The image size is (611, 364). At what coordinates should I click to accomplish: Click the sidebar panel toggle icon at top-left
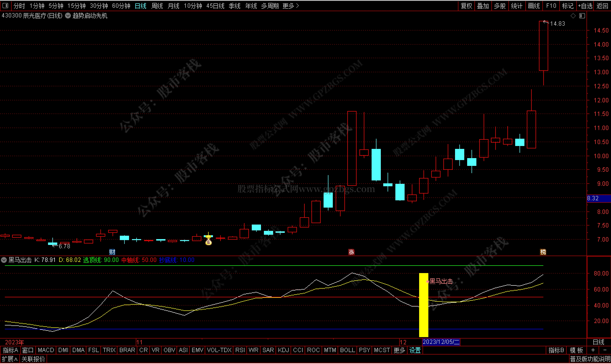click(x=5, y=5)
